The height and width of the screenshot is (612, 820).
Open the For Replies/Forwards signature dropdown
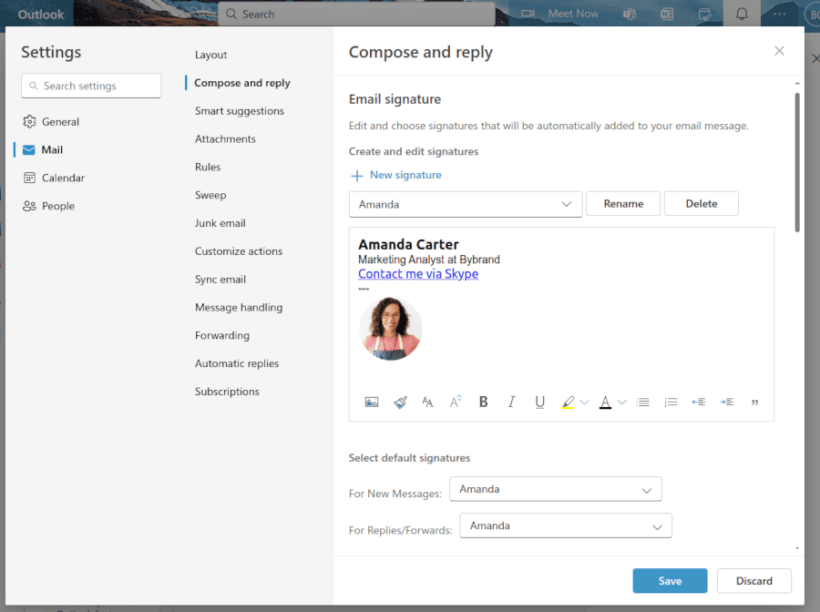[x=565, y=525]
